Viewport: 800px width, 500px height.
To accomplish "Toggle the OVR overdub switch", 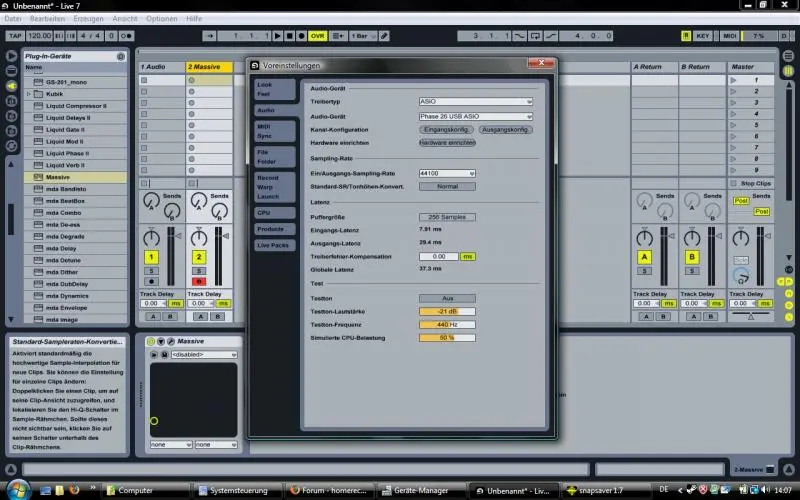I will point(317,36).
